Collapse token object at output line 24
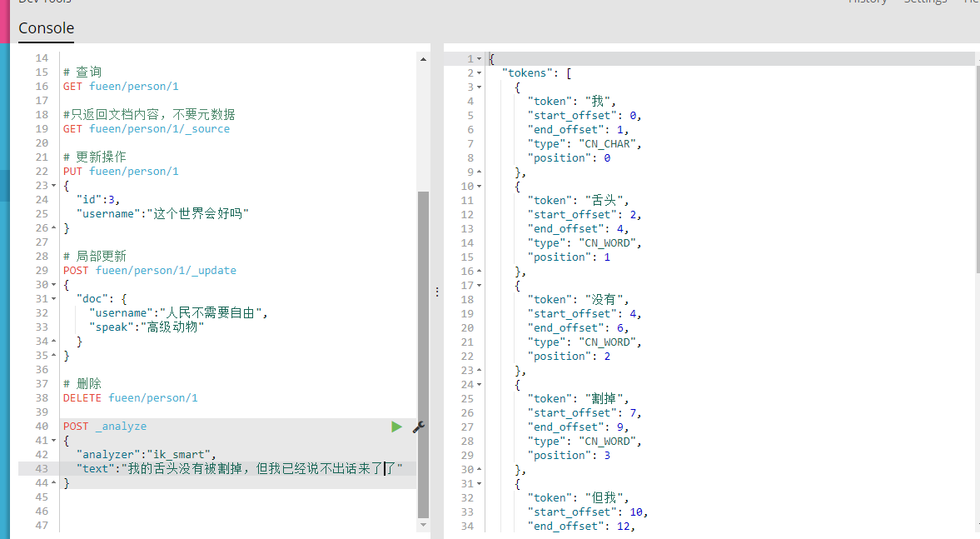Screen dimensions: 980x539 (x=480, y=385)
